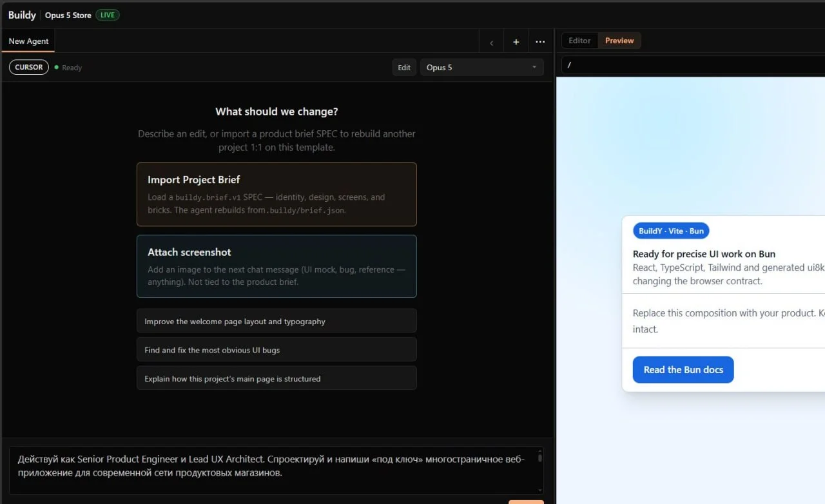Screen dimensions: 825x504
Task: Click the LIVE status badge
Action: tap(108, 15)
